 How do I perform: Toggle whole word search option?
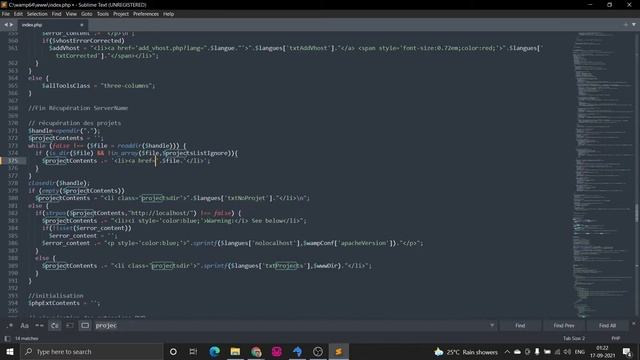[x=39, y=325]
